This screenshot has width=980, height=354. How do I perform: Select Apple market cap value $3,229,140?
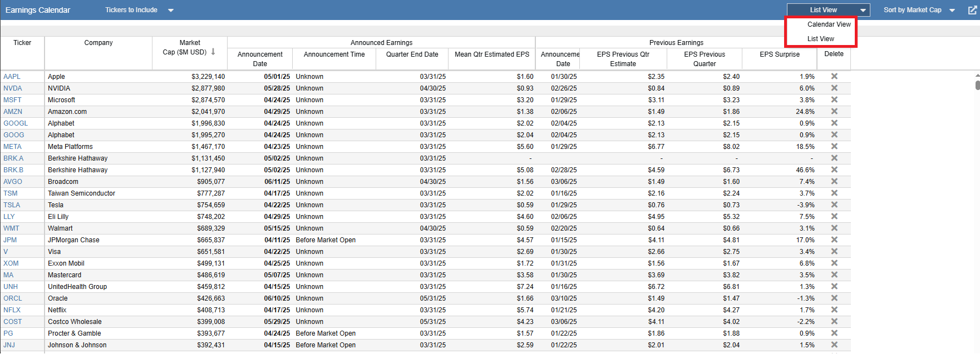click(x=208, y=77)
